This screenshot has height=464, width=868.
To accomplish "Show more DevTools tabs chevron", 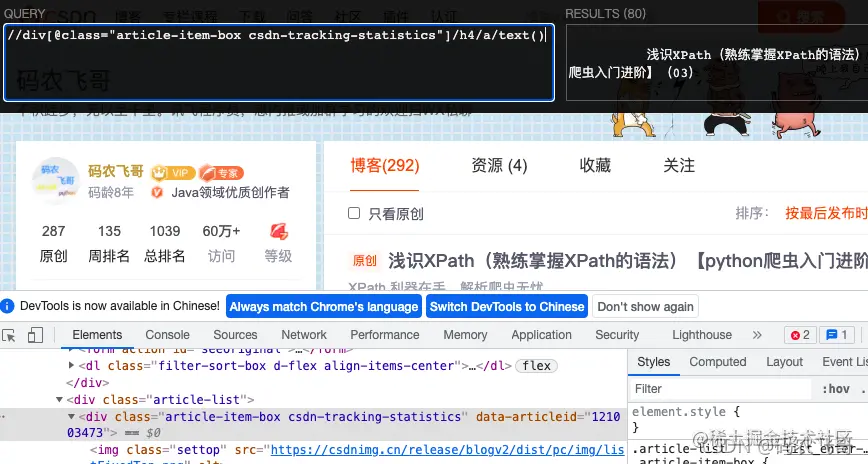I will pos(757,335).
